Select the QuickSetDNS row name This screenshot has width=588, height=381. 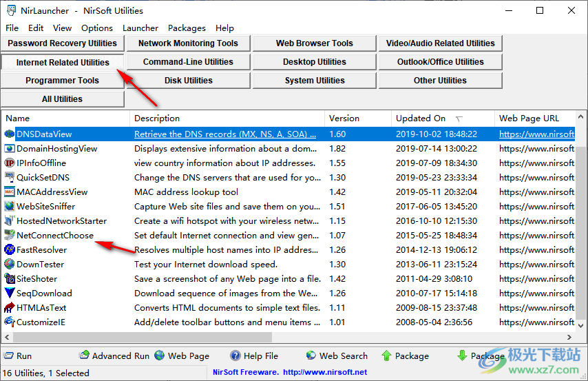point(43,178)
